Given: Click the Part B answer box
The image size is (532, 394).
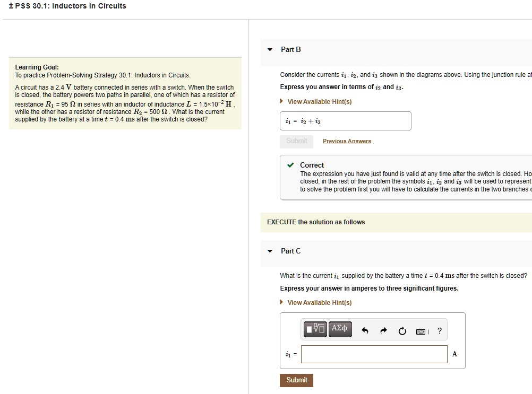Looking at the screenshot, I should pos(345,121).
